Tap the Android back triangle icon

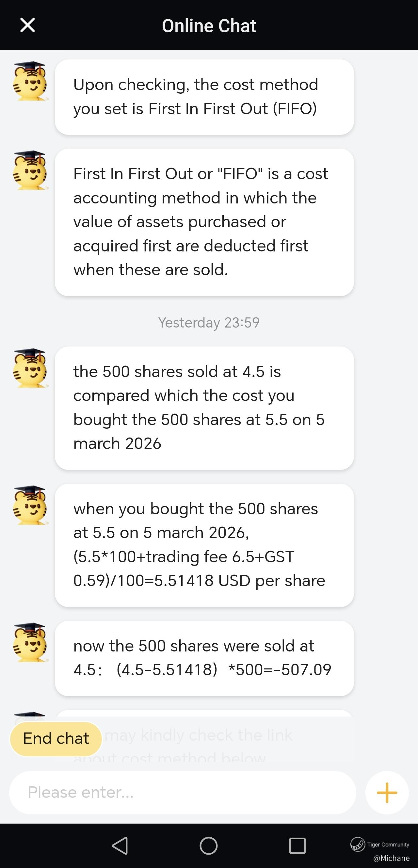120,845
